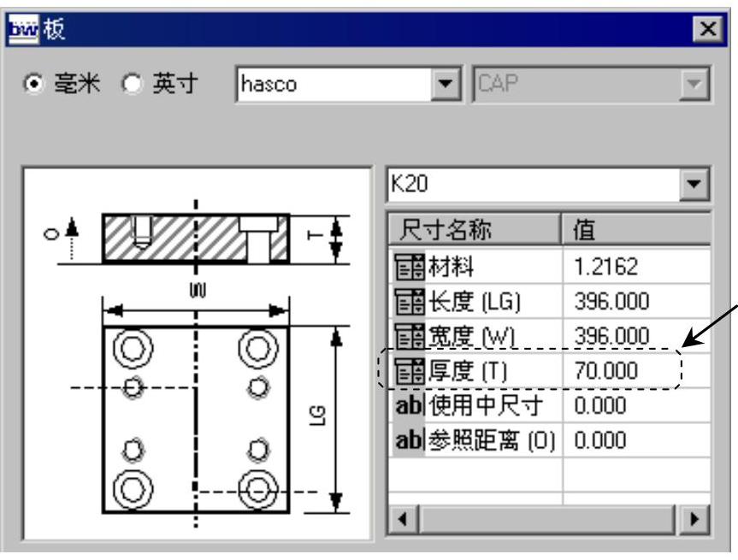Open the hasco supplier dropdown
The height and width of the screenshot is (560, 738).
(x=445, y=85)
